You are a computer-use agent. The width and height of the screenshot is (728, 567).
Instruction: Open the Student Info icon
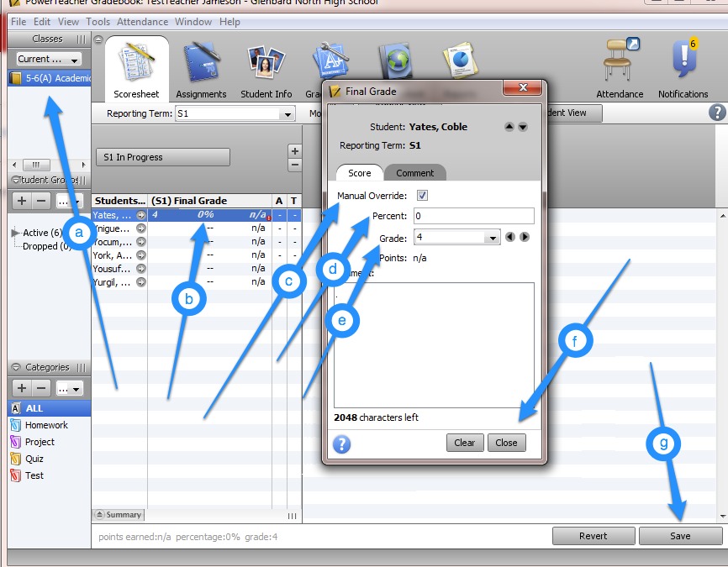(266, 62)
